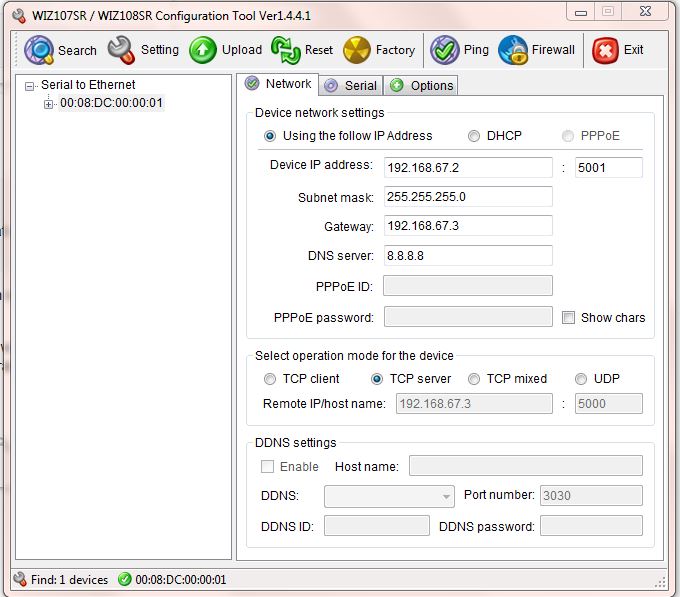This screenshot has height=597, width=680.
Task: Click the Device IP address field
Action: click(468, 167)
